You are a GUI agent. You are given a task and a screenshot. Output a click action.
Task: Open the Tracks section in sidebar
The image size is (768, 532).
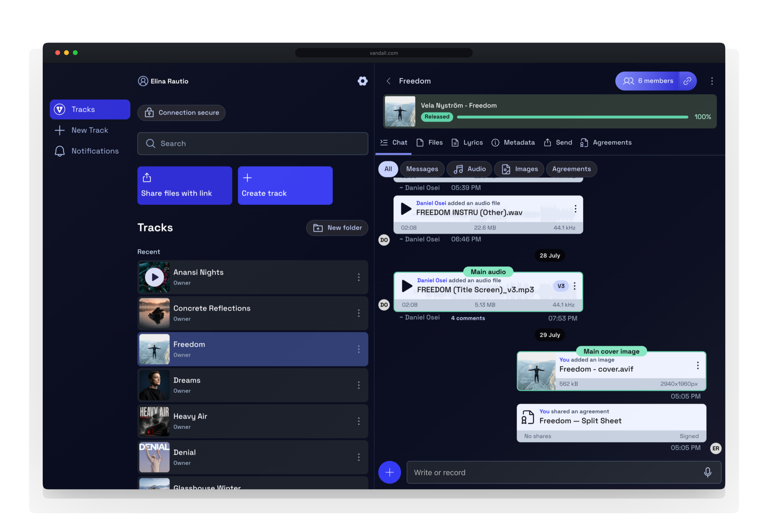point(90,109)
